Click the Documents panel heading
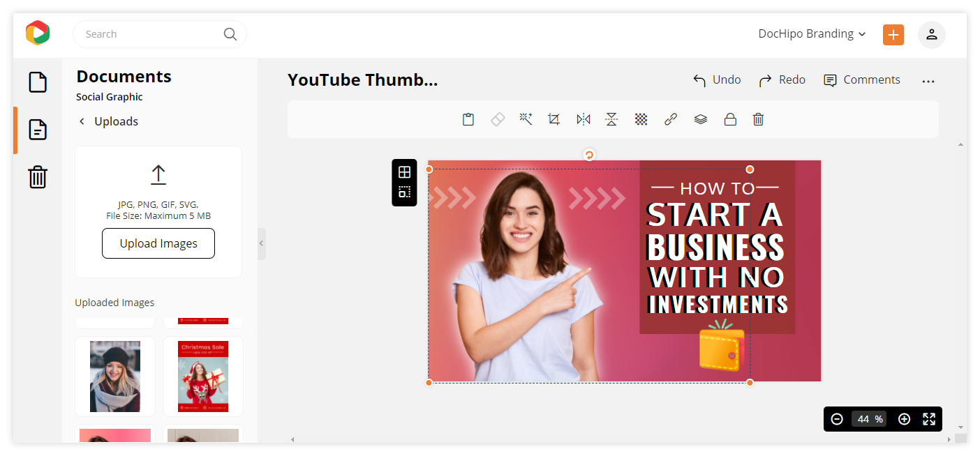This screenshot has width=980, height=456. [x=124, y=77]
